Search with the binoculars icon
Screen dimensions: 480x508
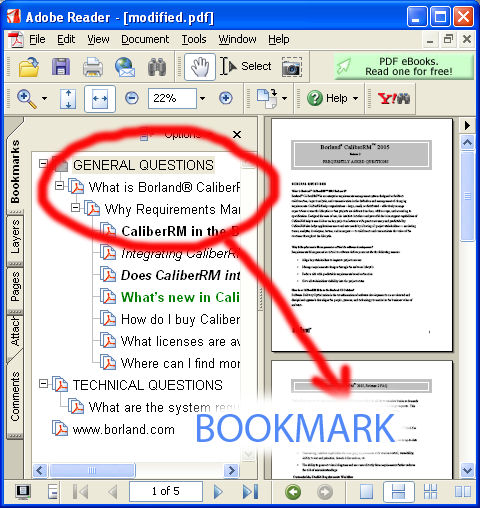tap(157, 67)
